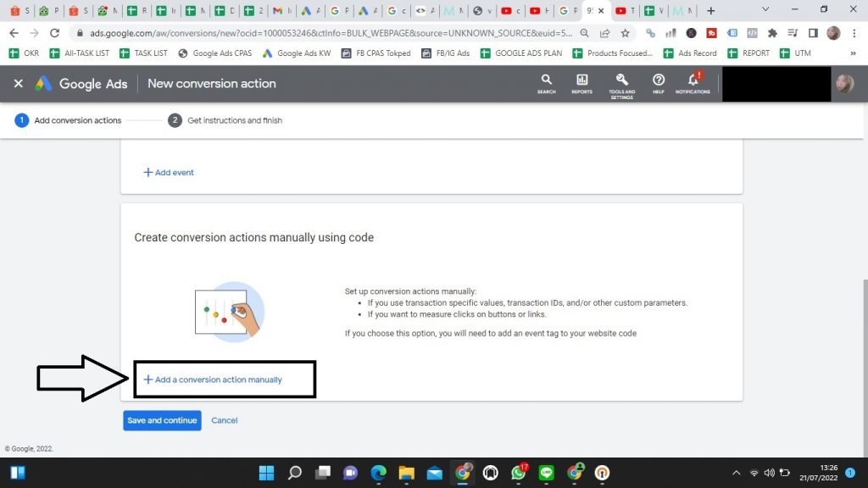
Task: Open the Notifications bell icon
Action: pos(693,82)
